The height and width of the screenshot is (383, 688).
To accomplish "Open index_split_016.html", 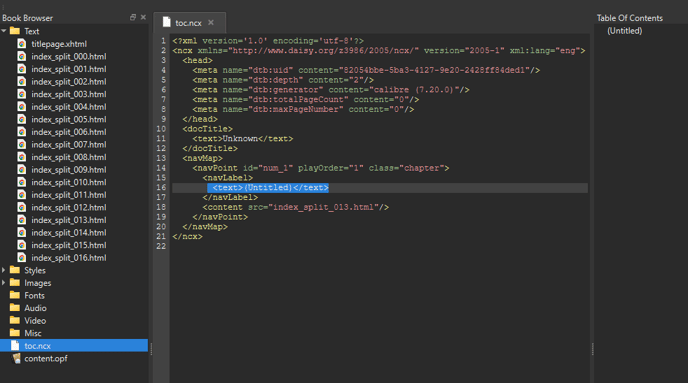I will (68, 258).
